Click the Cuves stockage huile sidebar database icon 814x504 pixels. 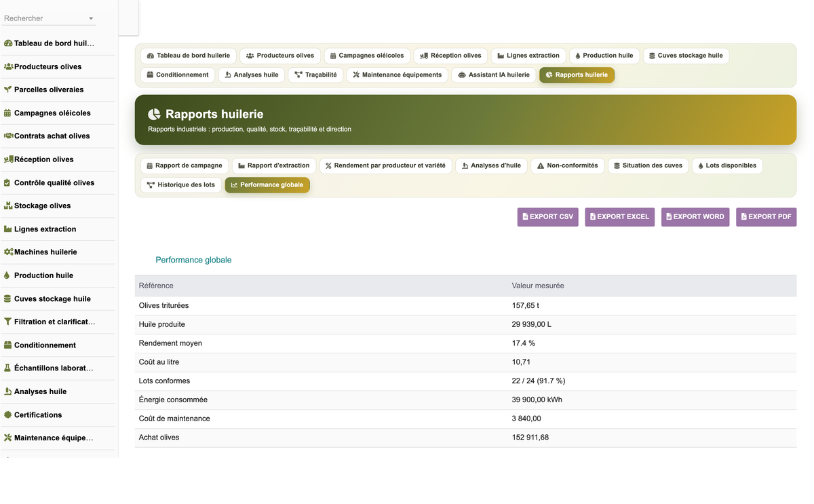(x=7, y=298)
